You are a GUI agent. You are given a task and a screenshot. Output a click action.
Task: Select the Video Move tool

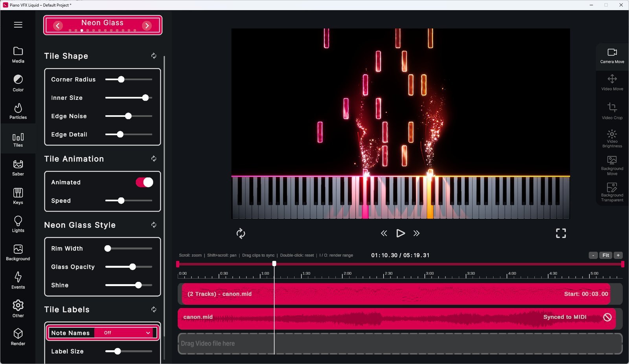pos(612,83)
